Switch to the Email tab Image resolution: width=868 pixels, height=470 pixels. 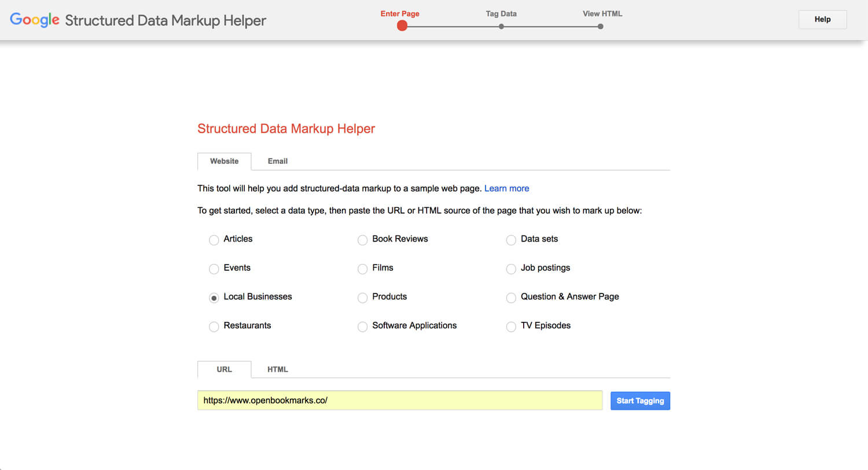tap(278, 161)
